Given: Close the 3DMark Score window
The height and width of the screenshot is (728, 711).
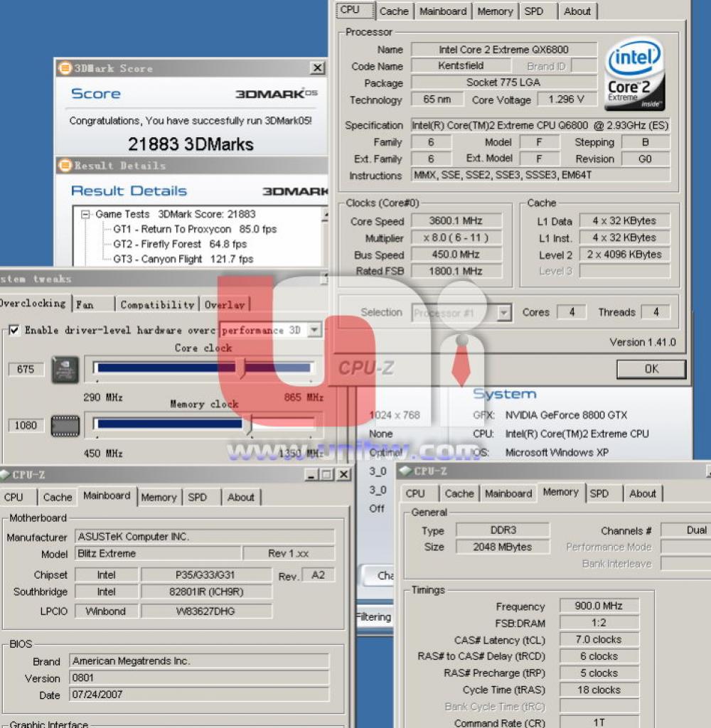Looking at the screenshot, I should click(317, 68).
